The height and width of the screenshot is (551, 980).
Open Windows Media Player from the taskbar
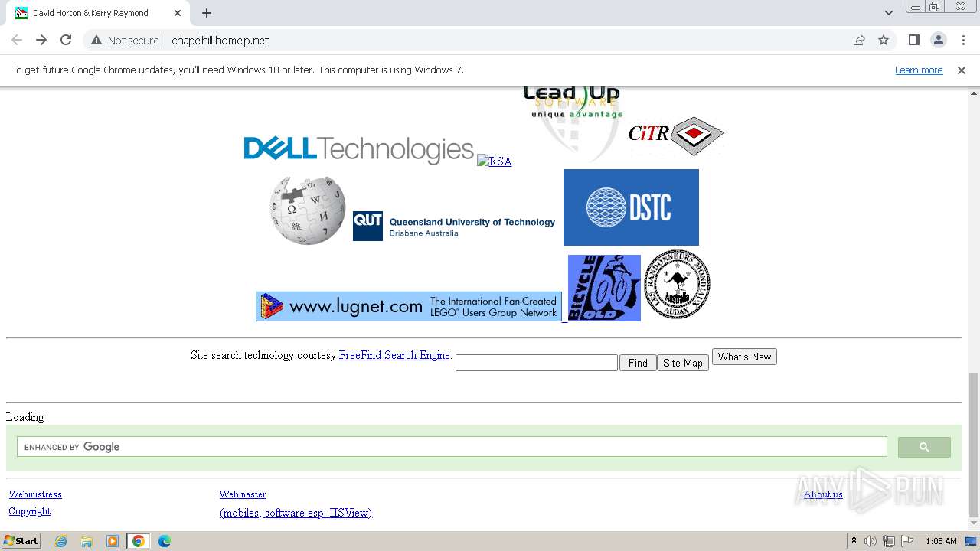coord(113,541)
